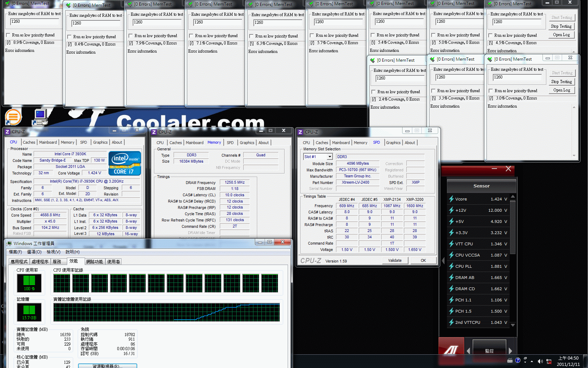Enable low priority thread in the 6.3% Coverage MemTest
This screenshot has height=368, width=588.
(x=251, y=36)
